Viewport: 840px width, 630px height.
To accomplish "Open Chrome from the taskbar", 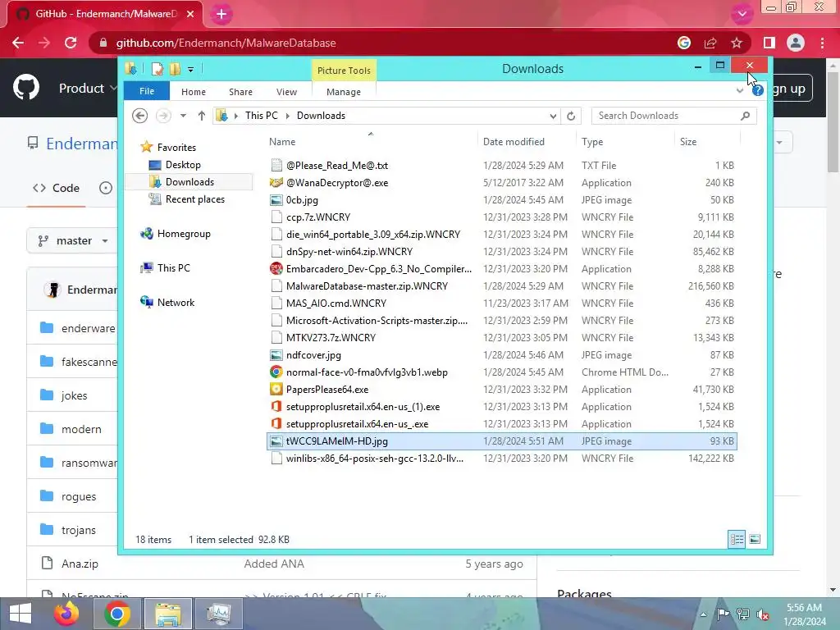I will (116, 614).
